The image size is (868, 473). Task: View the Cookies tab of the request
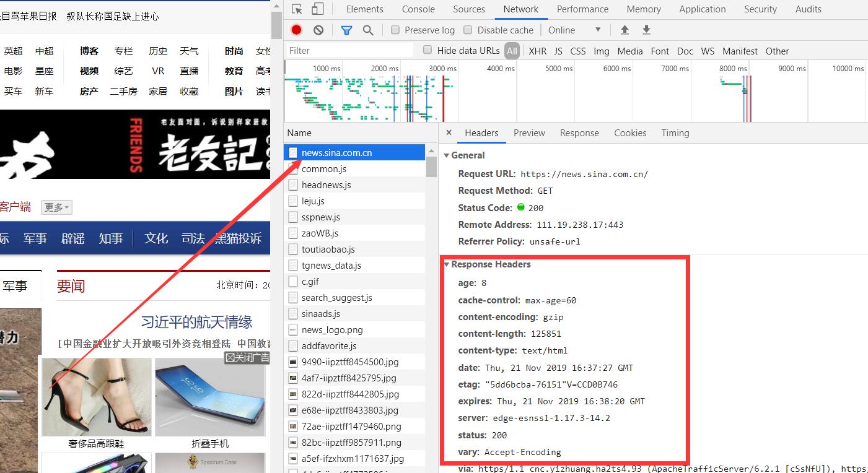pos(630,133)
